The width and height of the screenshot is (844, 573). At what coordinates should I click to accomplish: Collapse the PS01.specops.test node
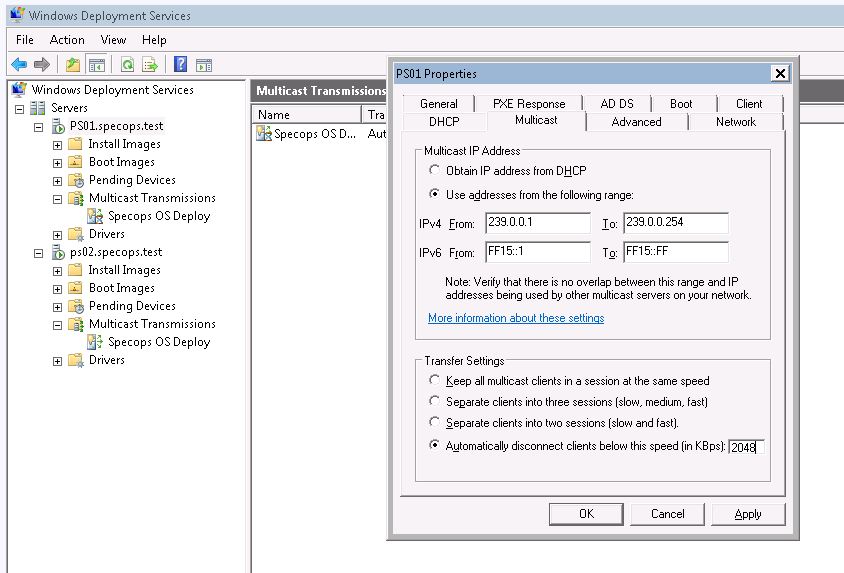(38, 128)
